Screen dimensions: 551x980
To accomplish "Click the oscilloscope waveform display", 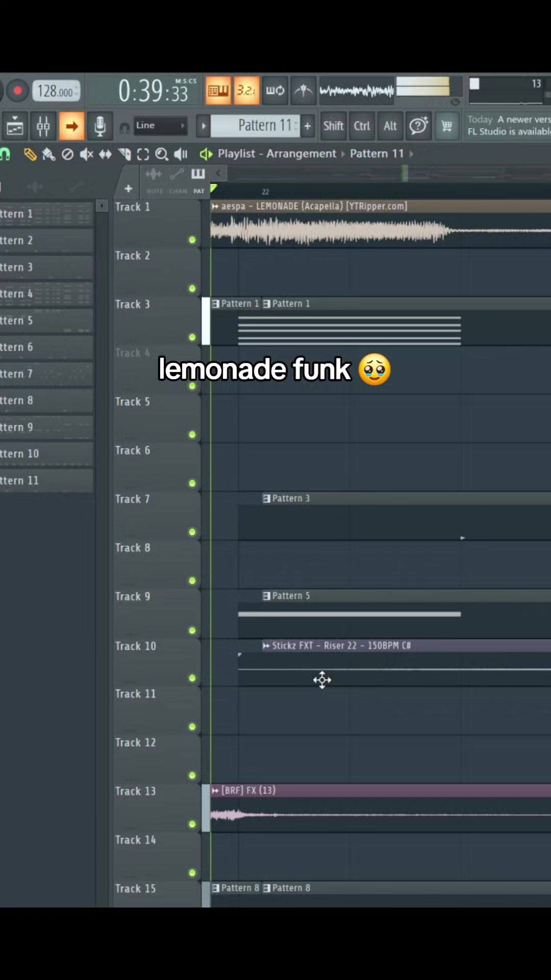I will 357,91.
